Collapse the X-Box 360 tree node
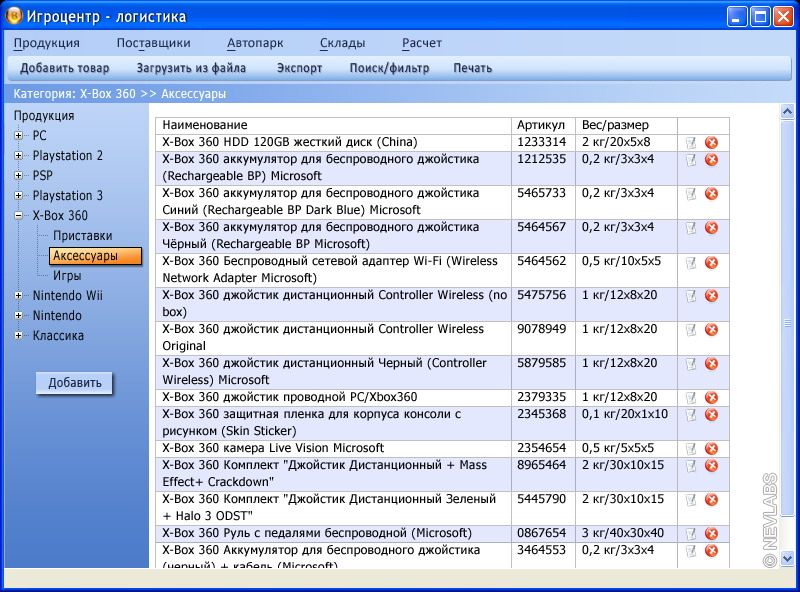 point(19,216)
